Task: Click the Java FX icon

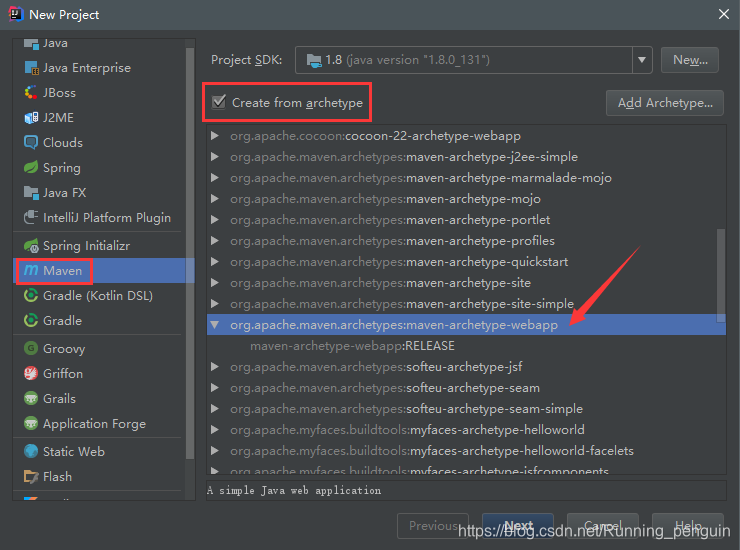Action: (31, 193)
